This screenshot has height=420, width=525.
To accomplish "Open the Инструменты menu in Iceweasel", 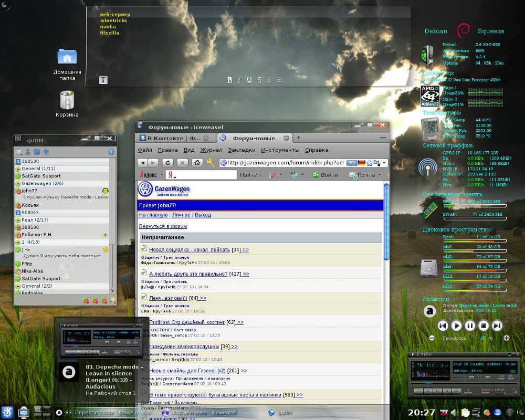I will [280, 150].
